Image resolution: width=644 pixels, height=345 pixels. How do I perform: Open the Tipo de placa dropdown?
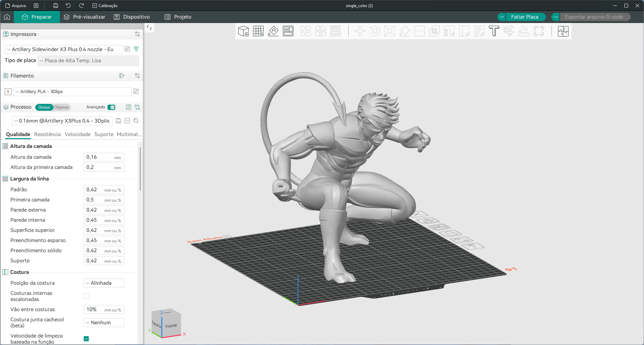88,61
